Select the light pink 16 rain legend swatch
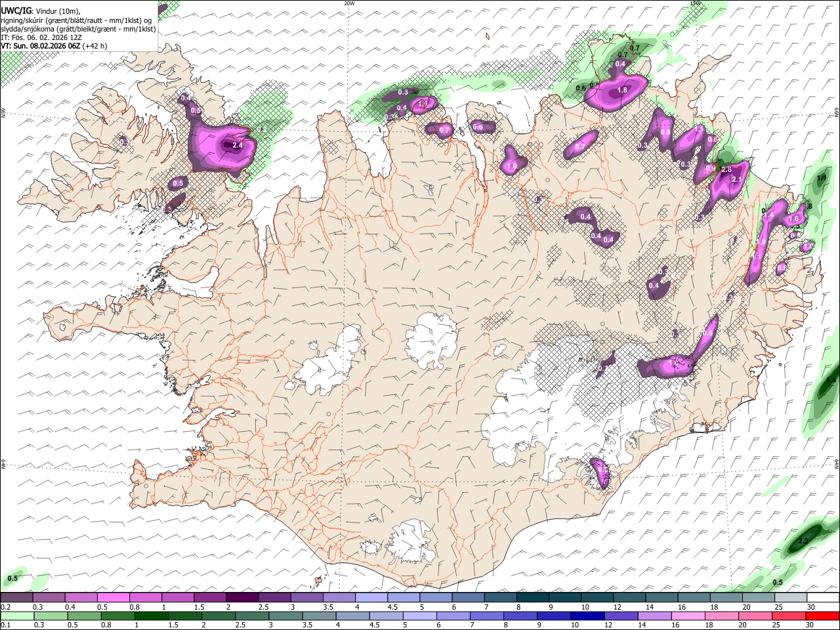Viewport: 840px width, 630px height. point(688,616)
